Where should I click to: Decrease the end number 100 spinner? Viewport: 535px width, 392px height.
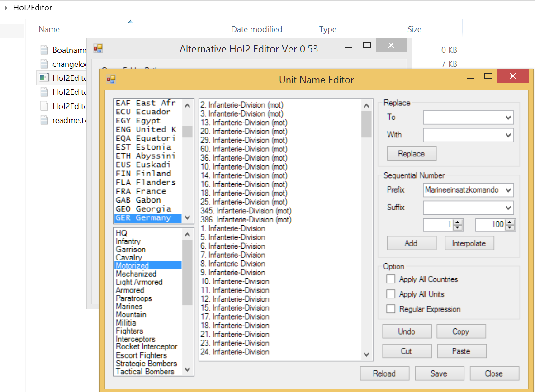click(510, 227)
